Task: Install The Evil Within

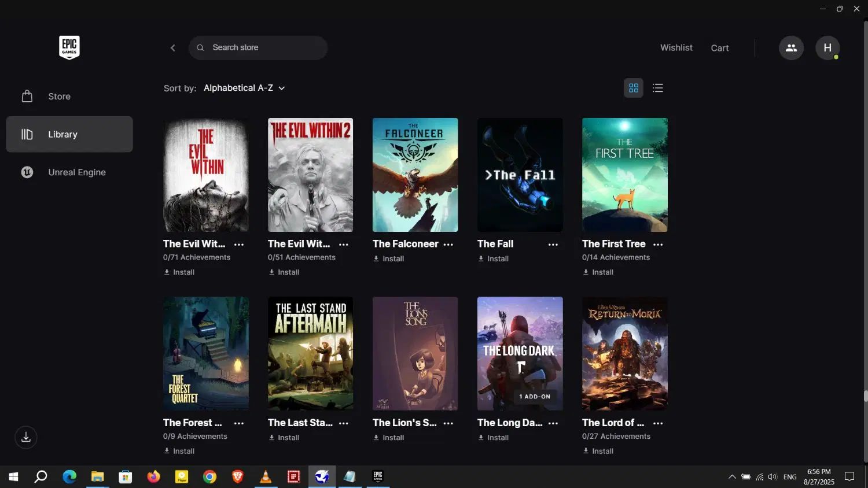Action: click(x=179, y=272)
